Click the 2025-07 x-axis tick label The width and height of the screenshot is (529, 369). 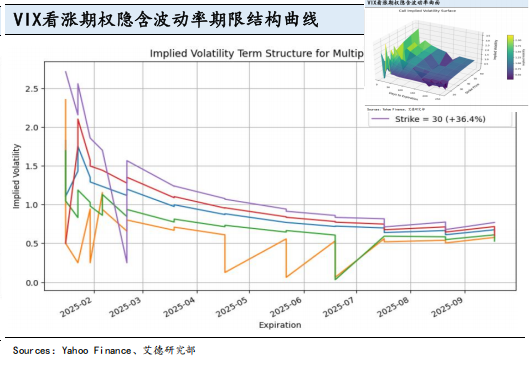(339, 307)
